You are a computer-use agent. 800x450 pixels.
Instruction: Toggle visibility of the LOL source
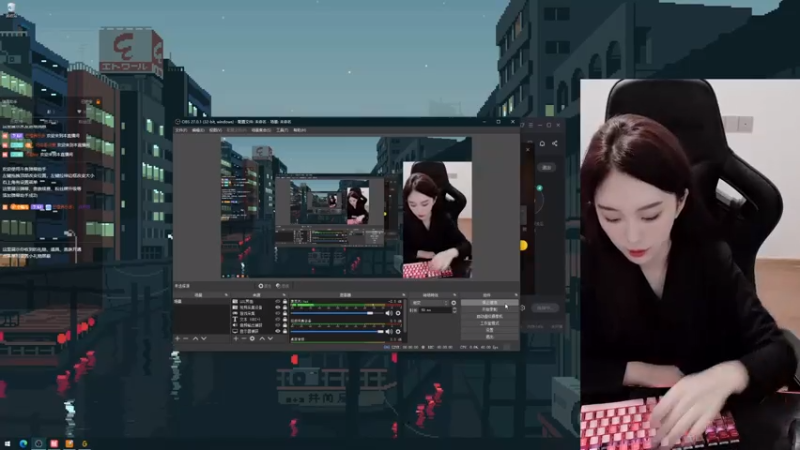tap(278, 302)
